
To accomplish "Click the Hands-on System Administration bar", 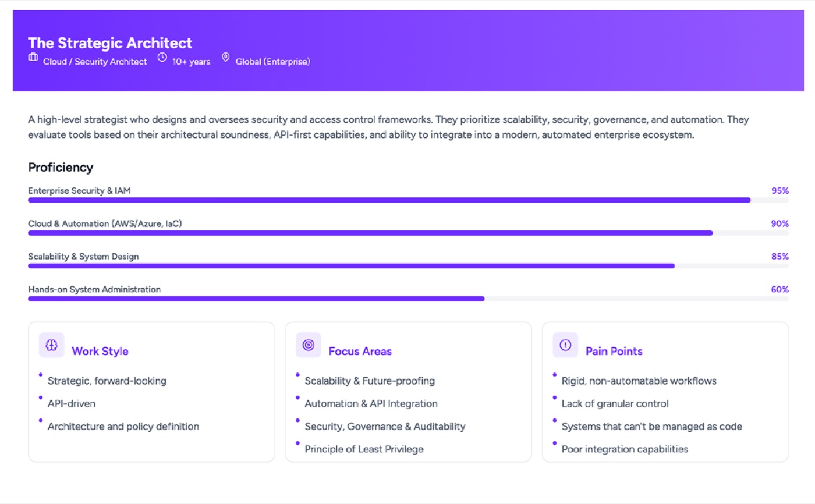I will tap(408, 299).
